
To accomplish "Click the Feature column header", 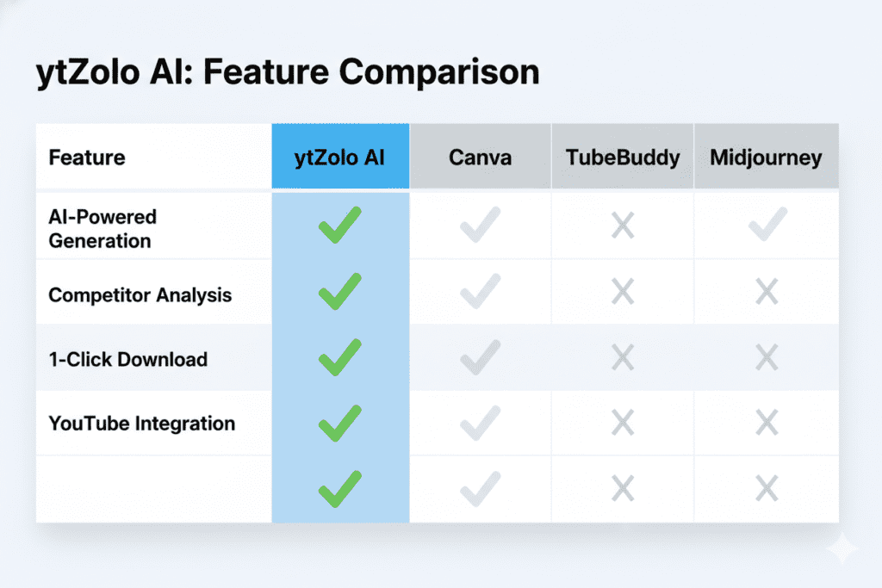I will (87, 158).
